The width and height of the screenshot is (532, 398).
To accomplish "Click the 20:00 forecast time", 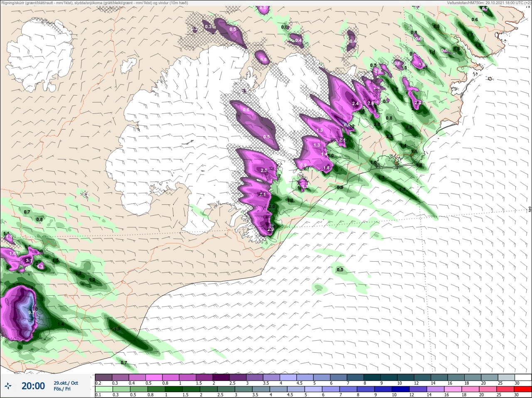I will [33, 386].
